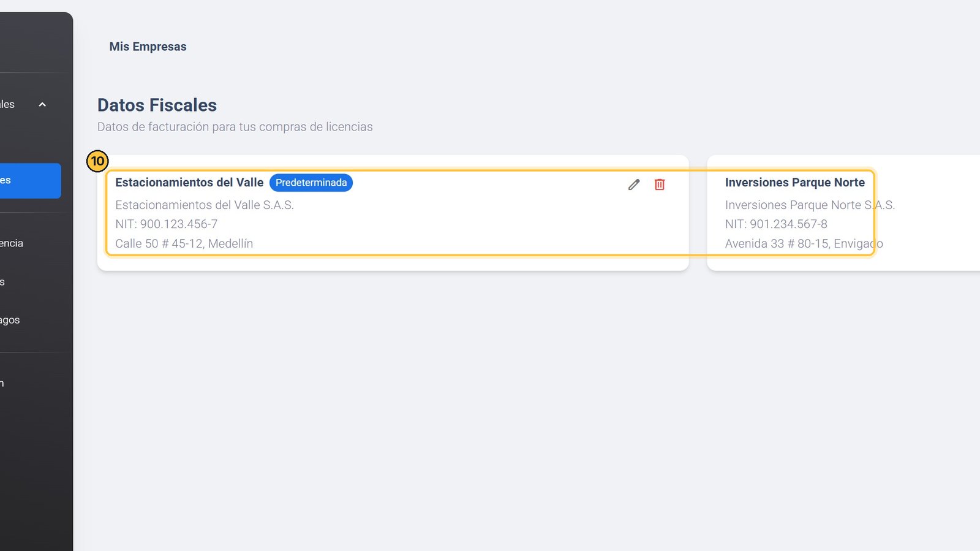
Task: Click 'Estacionamientos del Valle S.A.S.' legal name
Action: pos(205,205)
